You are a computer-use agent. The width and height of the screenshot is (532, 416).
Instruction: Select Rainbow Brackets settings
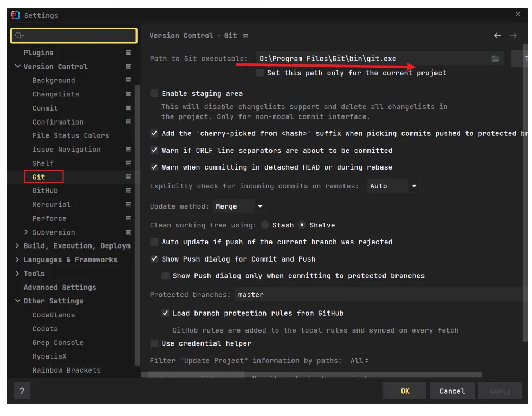[x=66, y=370]
